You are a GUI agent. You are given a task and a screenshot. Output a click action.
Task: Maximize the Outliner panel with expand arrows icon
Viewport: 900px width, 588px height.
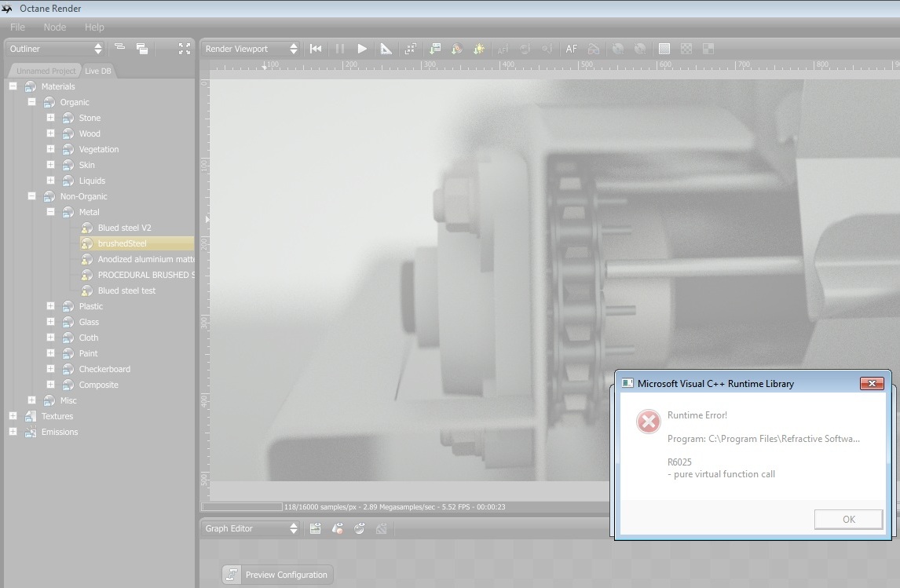point(185,49)
